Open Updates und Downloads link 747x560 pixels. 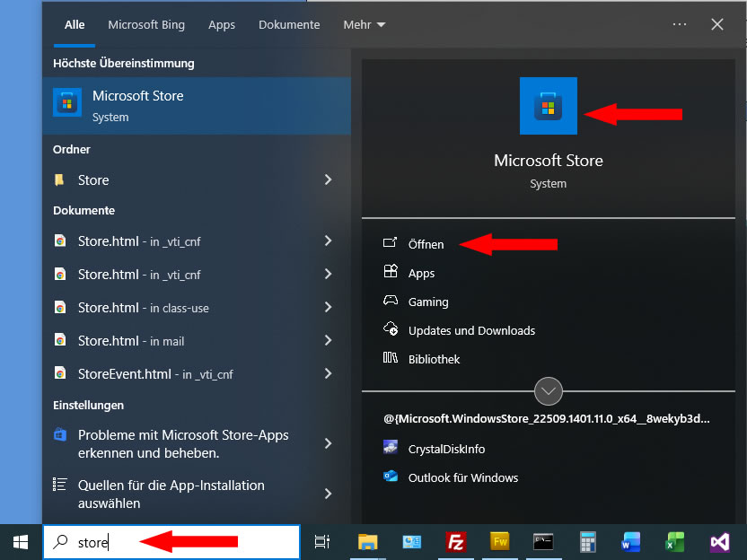[470, 330]
